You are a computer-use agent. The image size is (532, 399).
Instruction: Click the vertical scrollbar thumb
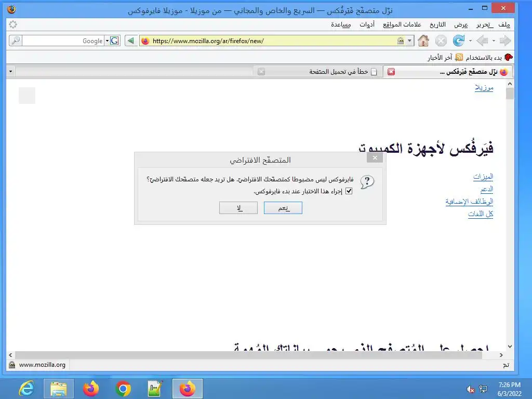click(510, 94)
